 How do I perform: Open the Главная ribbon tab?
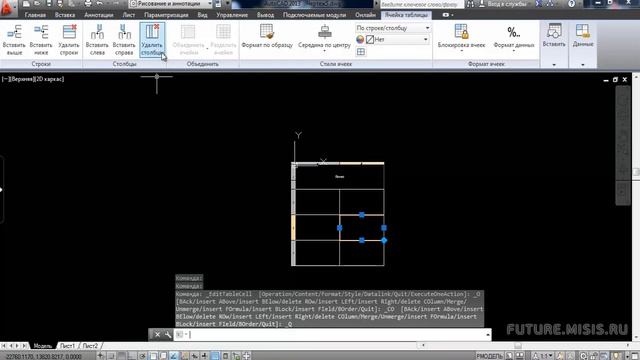pos(35,15)
